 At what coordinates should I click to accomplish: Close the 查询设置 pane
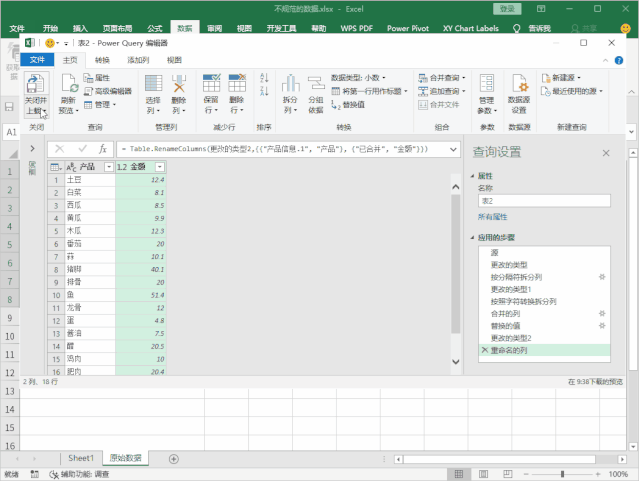[605, 153]
